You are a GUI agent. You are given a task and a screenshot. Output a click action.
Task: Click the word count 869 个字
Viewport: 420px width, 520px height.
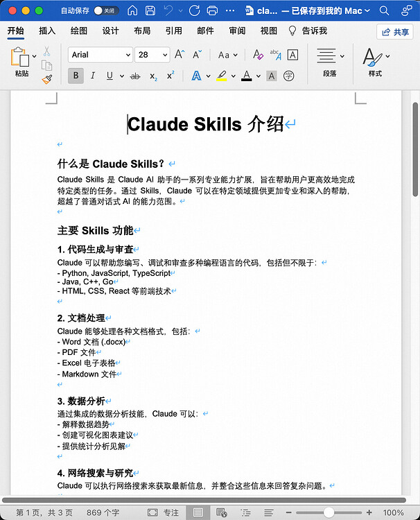103,512
